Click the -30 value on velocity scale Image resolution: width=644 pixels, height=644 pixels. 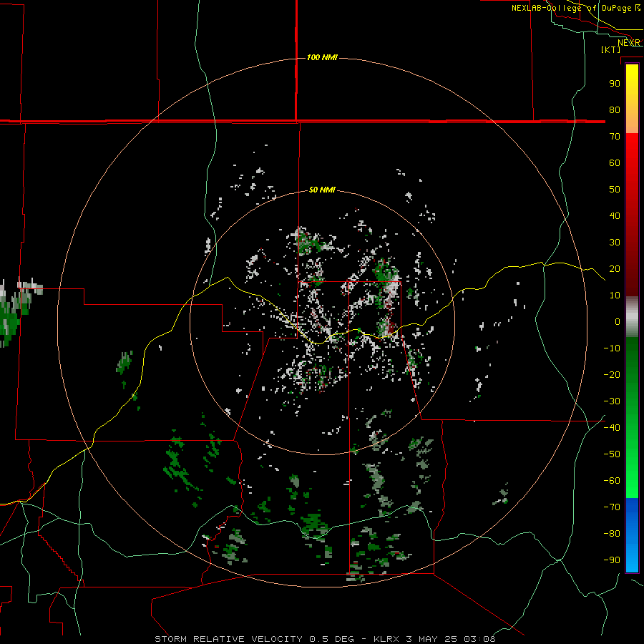coord(612,401)
